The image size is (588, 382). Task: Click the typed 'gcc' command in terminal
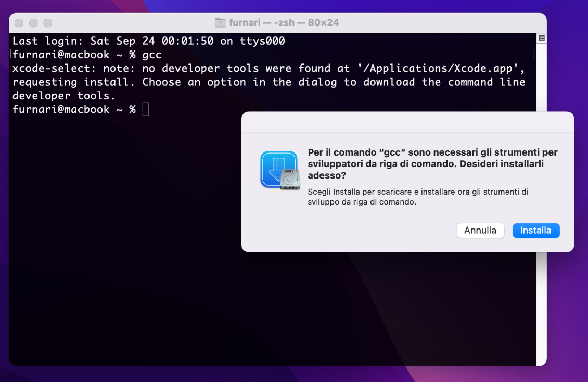click(152, 55)
